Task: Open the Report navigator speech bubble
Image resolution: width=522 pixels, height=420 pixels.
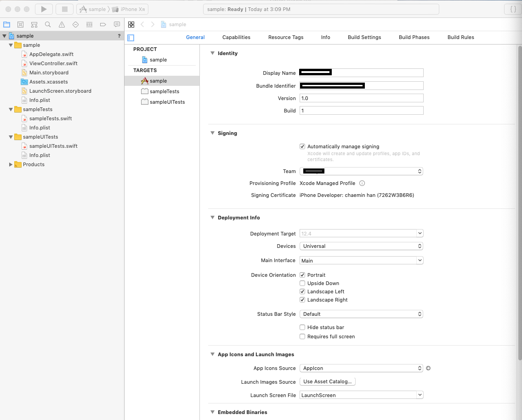Action: pos(117,24)
